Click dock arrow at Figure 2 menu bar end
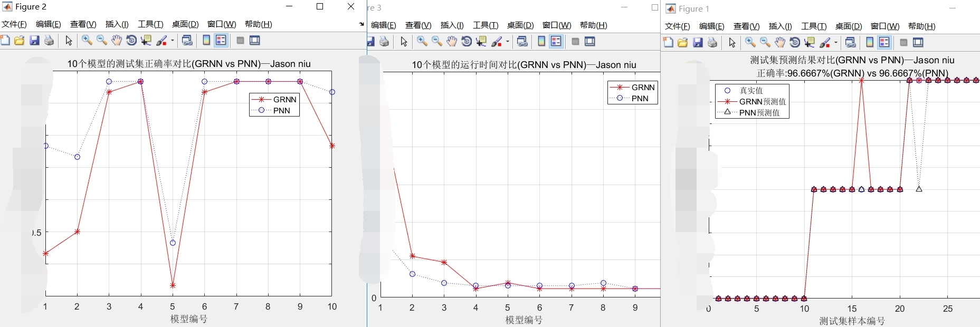The height and width of the screenshot is (327, 980). pos(361,24)
